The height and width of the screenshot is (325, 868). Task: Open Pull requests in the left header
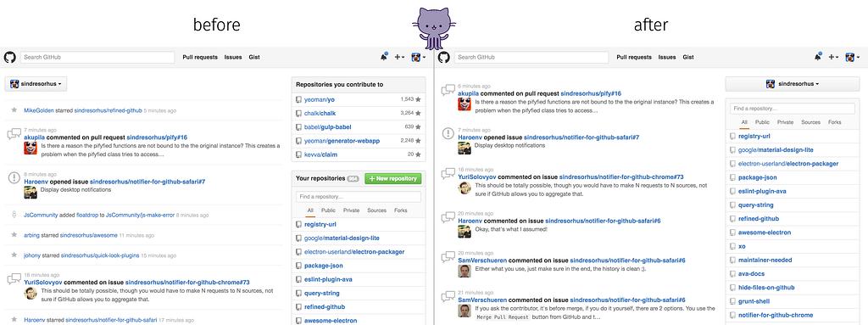point(200,57)
